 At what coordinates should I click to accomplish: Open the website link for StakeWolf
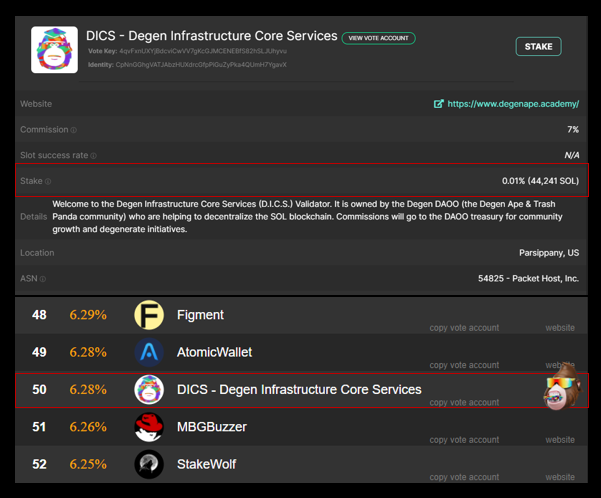pyautogui.click(x=560, y=477)
